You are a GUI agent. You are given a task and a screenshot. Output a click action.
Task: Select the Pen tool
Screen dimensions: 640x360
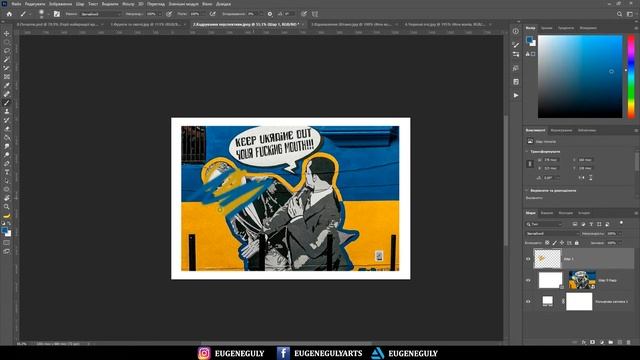tap(7, 163)
